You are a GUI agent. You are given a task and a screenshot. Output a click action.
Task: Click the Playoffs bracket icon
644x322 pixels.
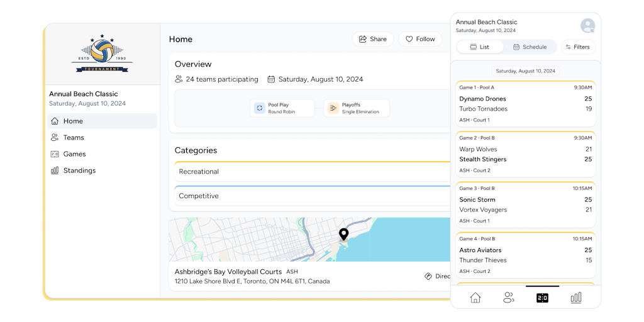(x=333, y=108)
